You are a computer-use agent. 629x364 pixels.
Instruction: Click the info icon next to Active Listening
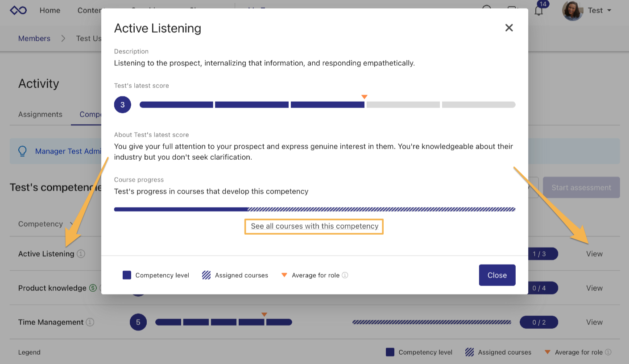(81, 254)
